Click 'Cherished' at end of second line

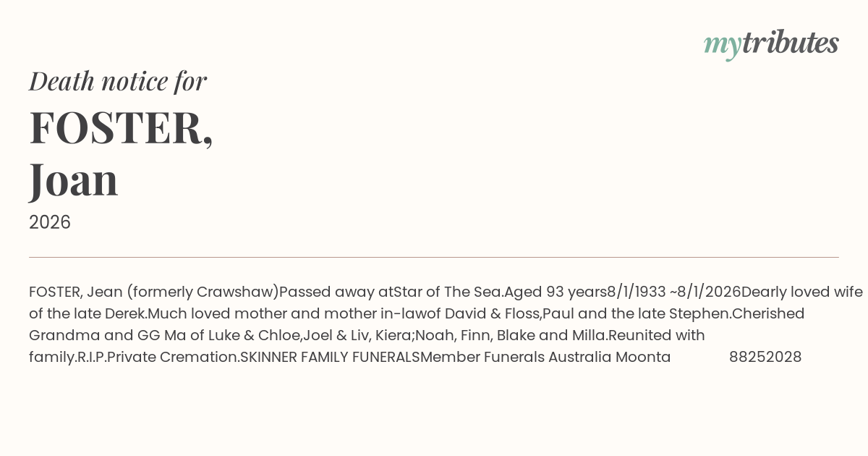[x=768, y=313]
